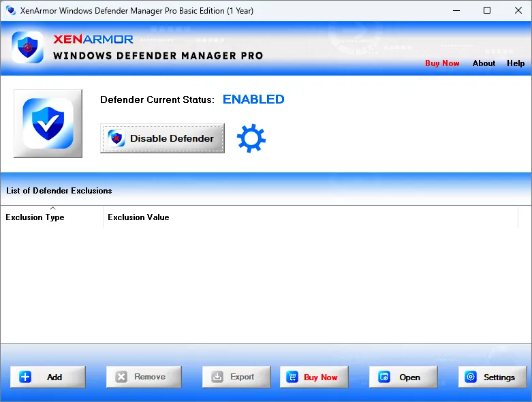Open the Buy Now link in header

(442, 63)
